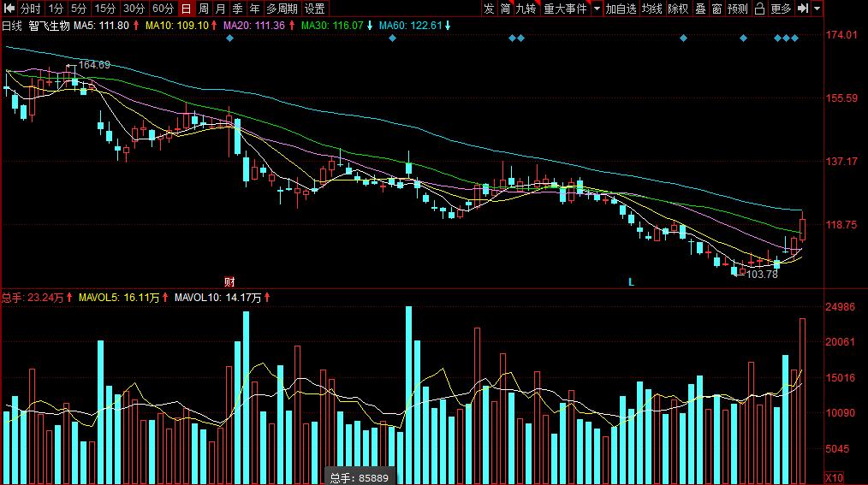Image resolution: width=868 pixels, height=485 pixels.
Task: Switch to the 周 weekly chart tab
Action: tap(203, 9)
